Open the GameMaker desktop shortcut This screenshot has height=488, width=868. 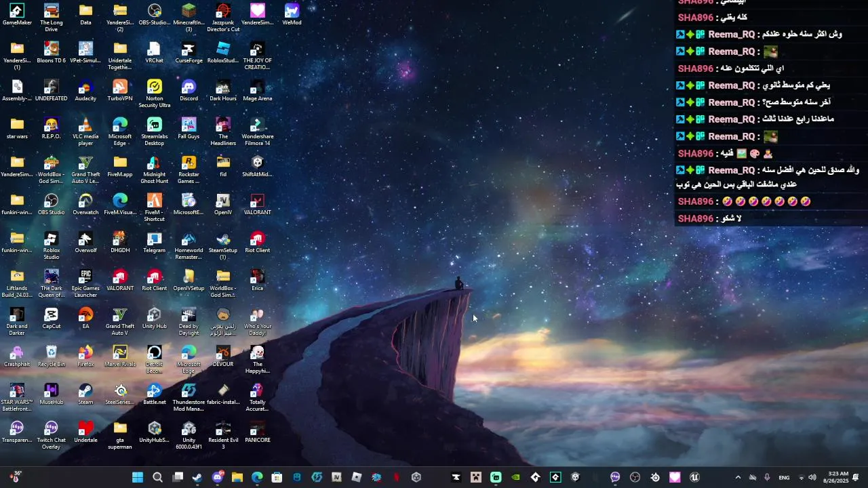[x=17, y=15]
